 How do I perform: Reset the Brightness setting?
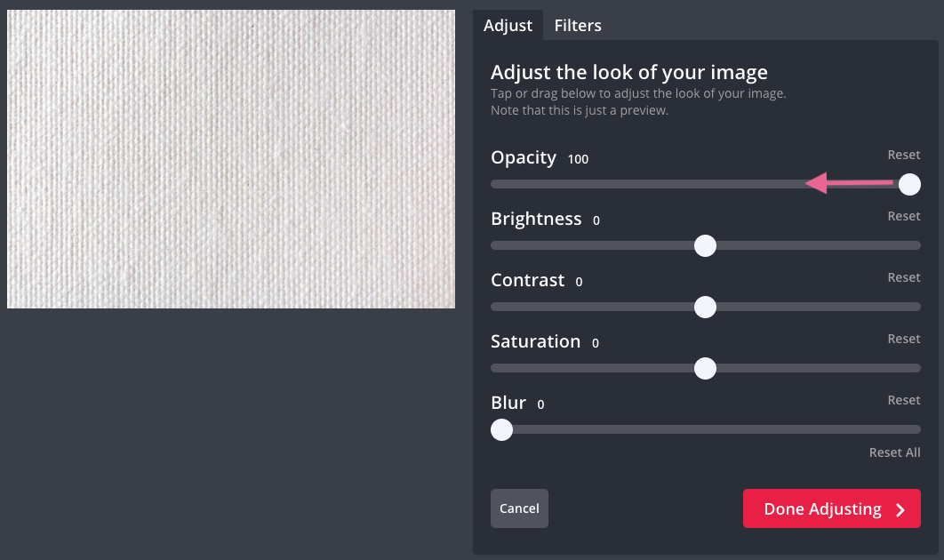point(903,217)
